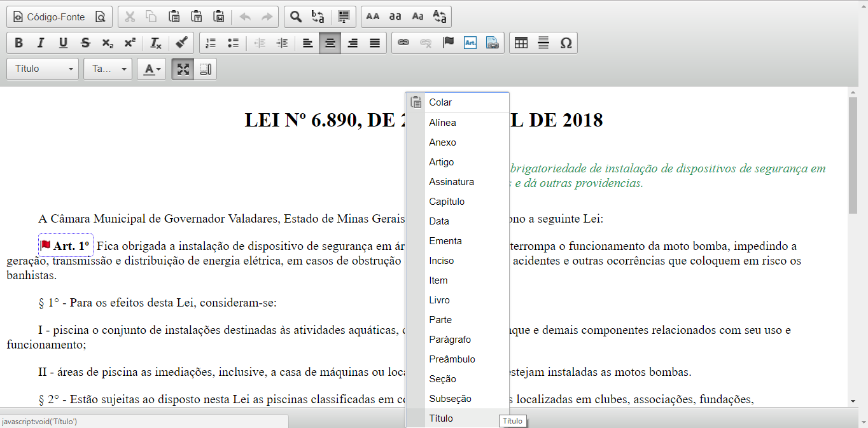The height and width of the screenshot is (428, 868).
Task: Pick Capítulo from the context menu
Action: point(458,202)
